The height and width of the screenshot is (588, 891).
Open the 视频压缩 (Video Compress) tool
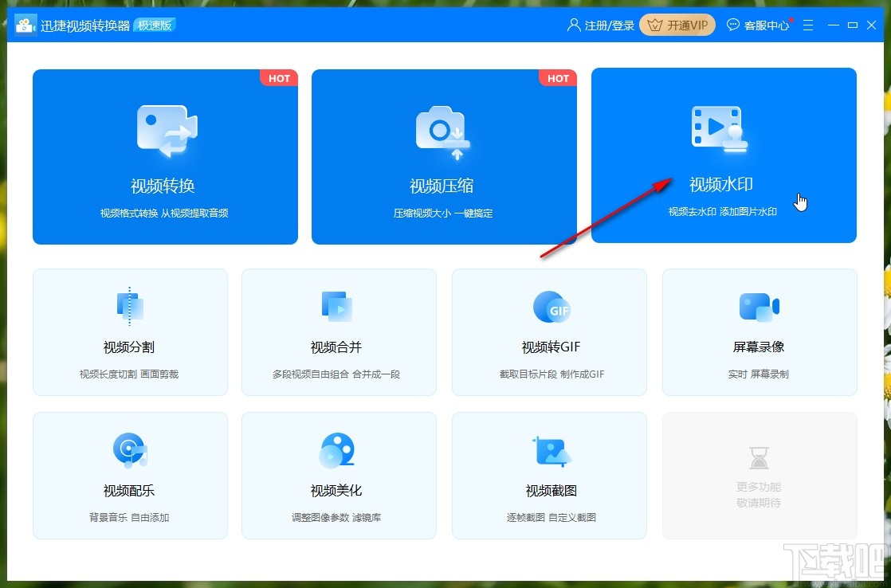[444, 155]
